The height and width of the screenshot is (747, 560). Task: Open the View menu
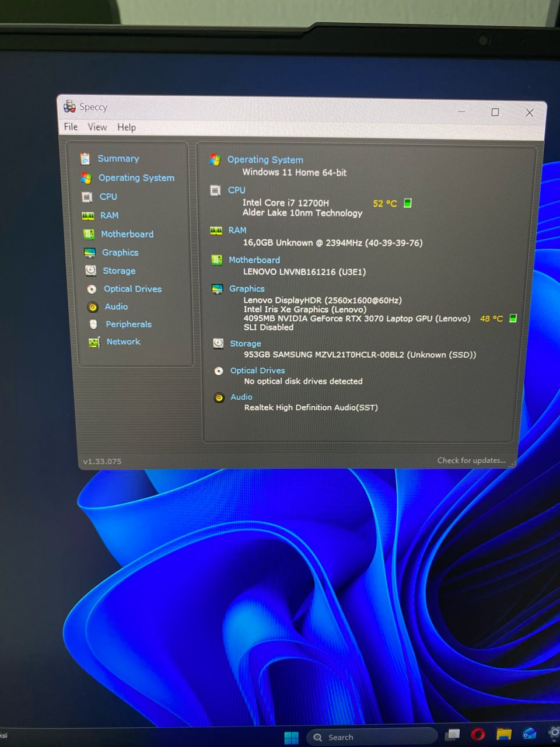point(97,127)
